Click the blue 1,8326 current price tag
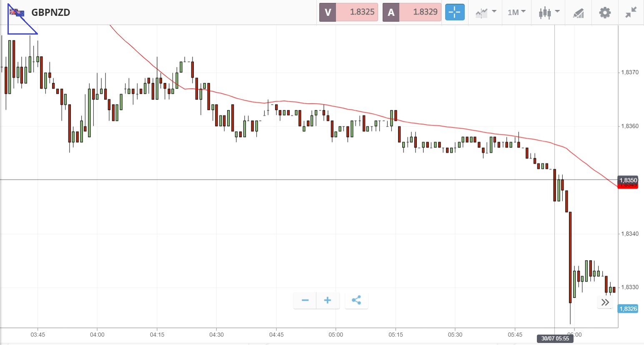This screenshot has width=644, height=345. click(x=628, y=309)
